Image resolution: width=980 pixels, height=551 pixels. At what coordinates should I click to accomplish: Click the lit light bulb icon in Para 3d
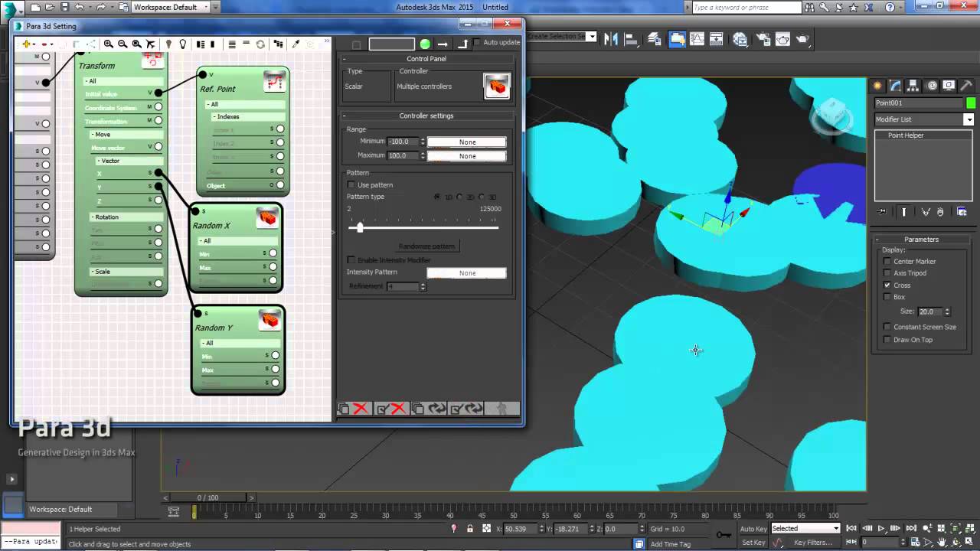tap(182, 44)
